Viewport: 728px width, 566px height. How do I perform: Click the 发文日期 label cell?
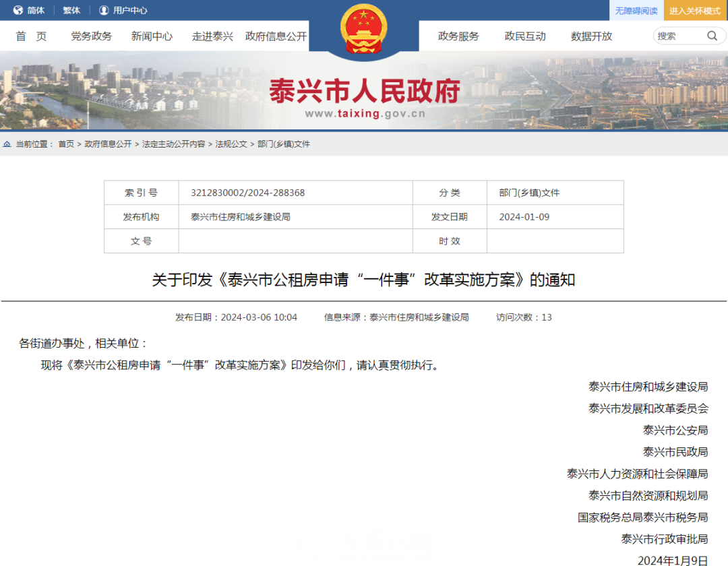pyautogui.click(x=450, y=217)
